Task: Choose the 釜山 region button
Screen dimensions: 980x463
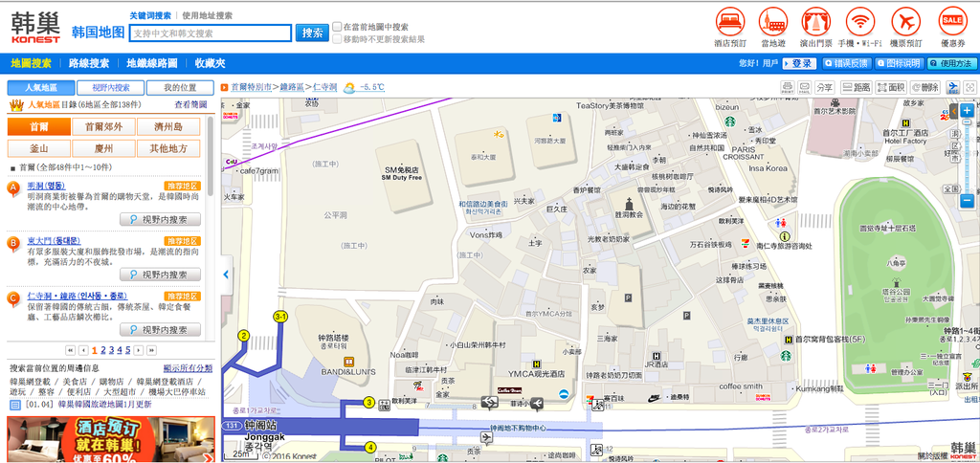Action: point(38,148)
